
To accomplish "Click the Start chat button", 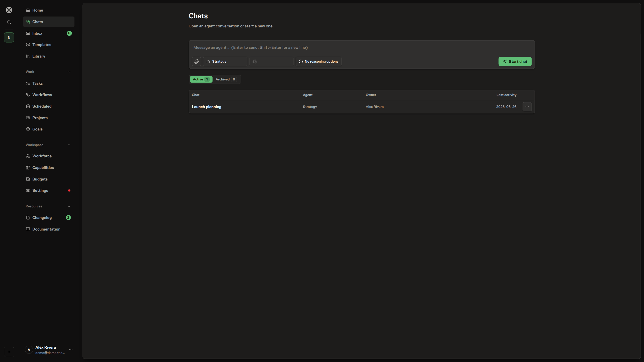I will 515,61.
